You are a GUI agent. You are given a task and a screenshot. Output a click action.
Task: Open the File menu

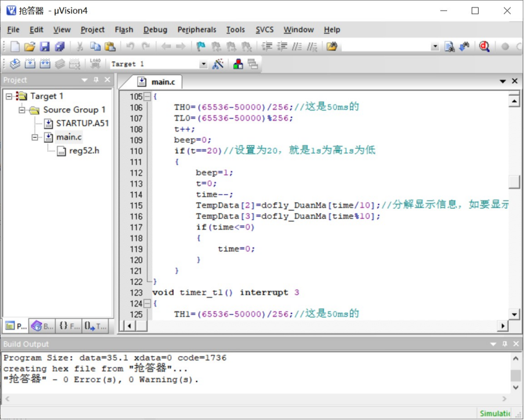(13, 30)
